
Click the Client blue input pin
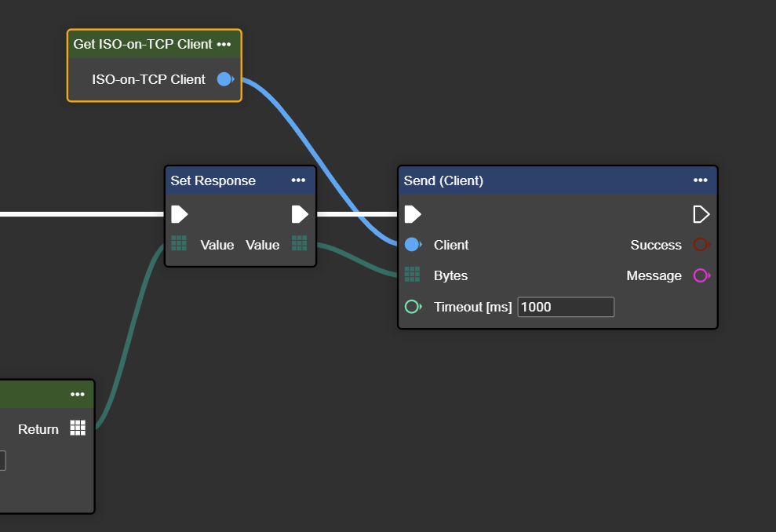413,245
